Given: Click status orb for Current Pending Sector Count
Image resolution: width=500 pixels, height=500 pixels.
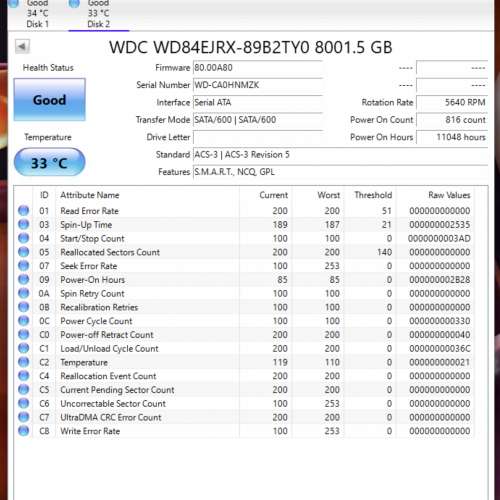Looking at the screenshot, I should [23, 389].
